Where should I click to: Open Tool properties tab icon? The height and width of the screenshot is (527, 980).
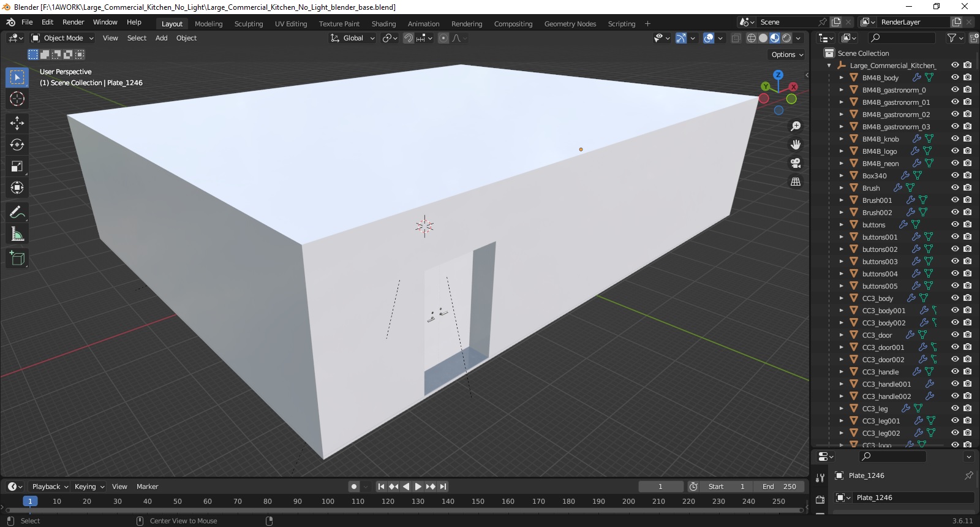[820, 477]
